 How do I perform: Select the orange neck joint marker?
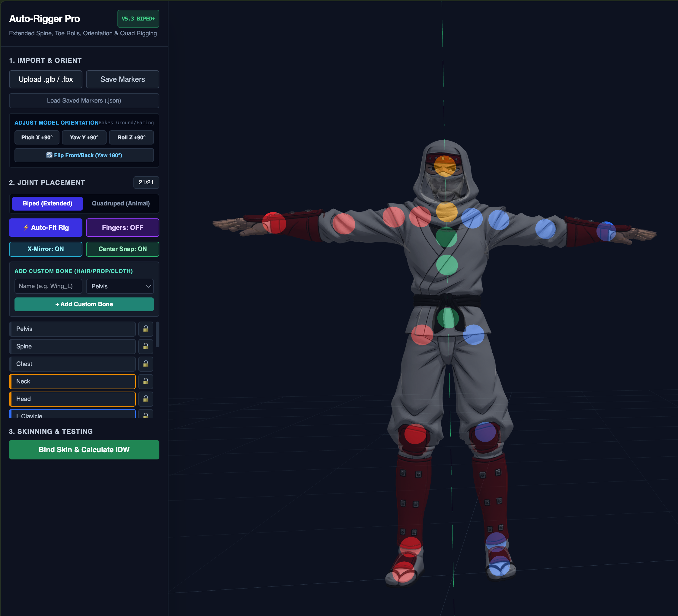click(447, 211)
